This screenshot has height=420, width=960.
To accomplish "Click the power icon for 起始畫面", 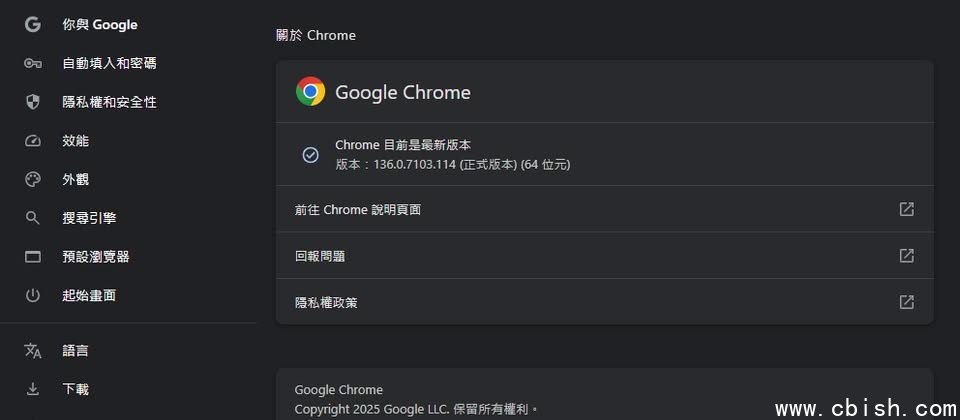I will coord(32,295).
